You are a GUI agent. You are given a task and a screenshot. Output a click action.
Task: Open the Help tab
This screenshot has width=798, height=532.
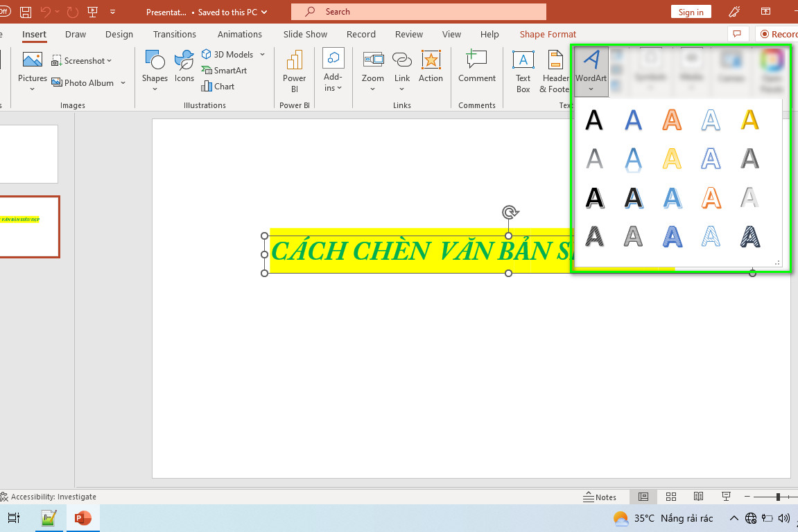[x=489, y=34]
